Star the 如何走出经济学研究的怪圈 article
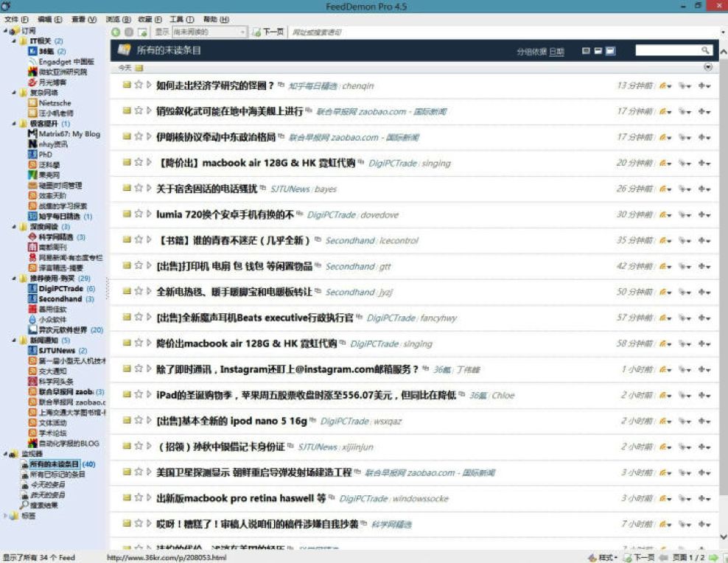This screenshot has height=563, width=728. 138,85
